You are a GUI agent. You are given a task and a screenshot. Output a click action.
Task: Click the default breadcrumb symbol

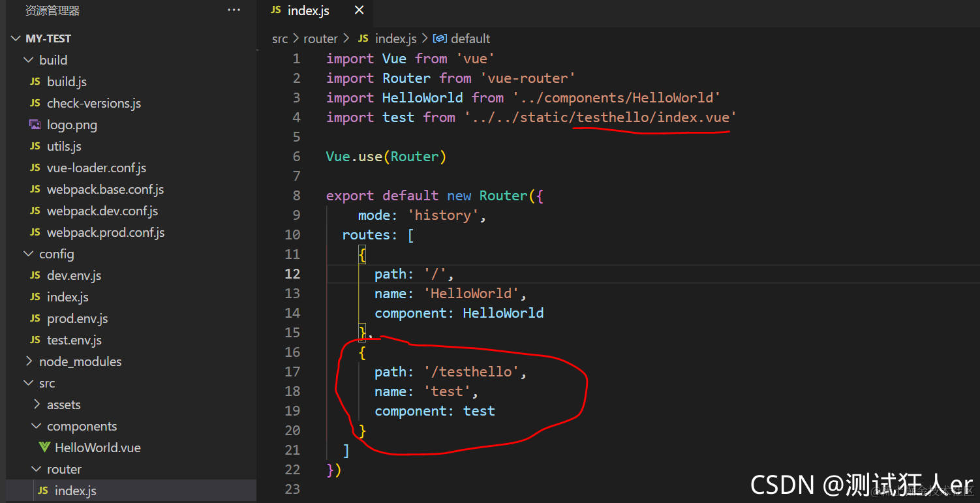[x=470, y=38]
